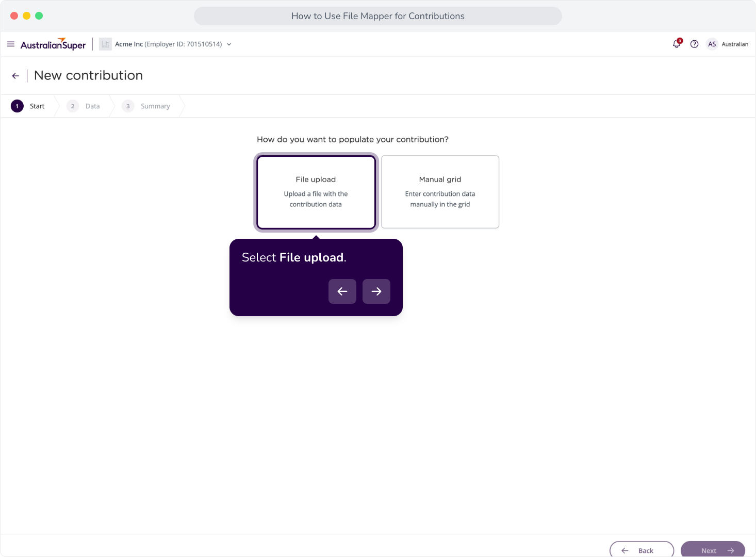Click the Back button at bottom
Screen dimensions: 756x557
coord(642,550)
